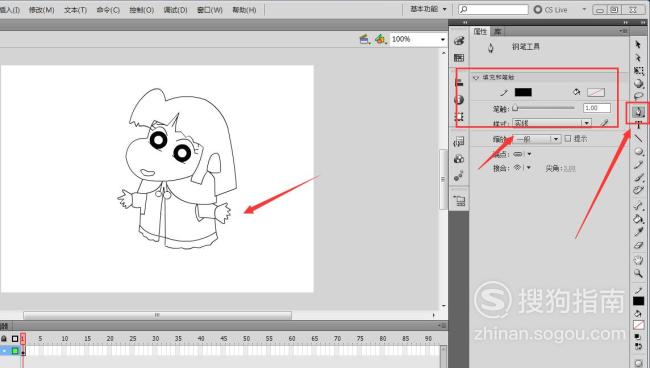650x368 pixels.
Task: Select the Bone tool
Action: (x=638, y=206)
